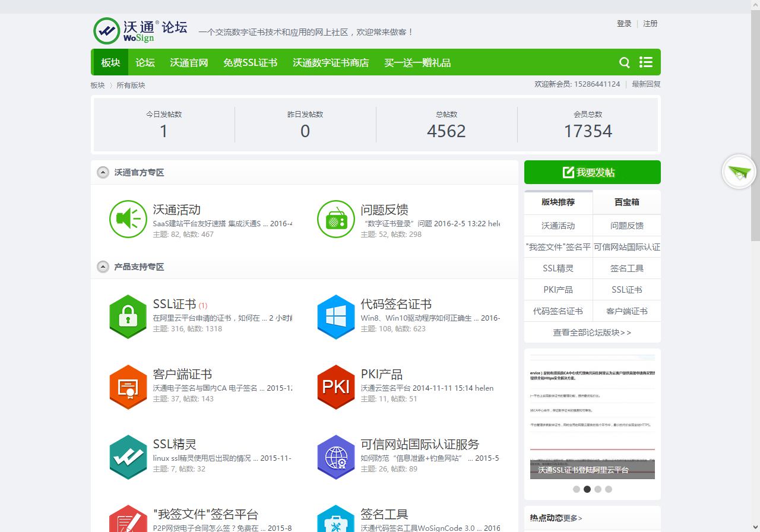Open new member 15286441124 profile link
The width and height of the screenshot is (760, 532).
pyautogui.click(x=597, y=84)
